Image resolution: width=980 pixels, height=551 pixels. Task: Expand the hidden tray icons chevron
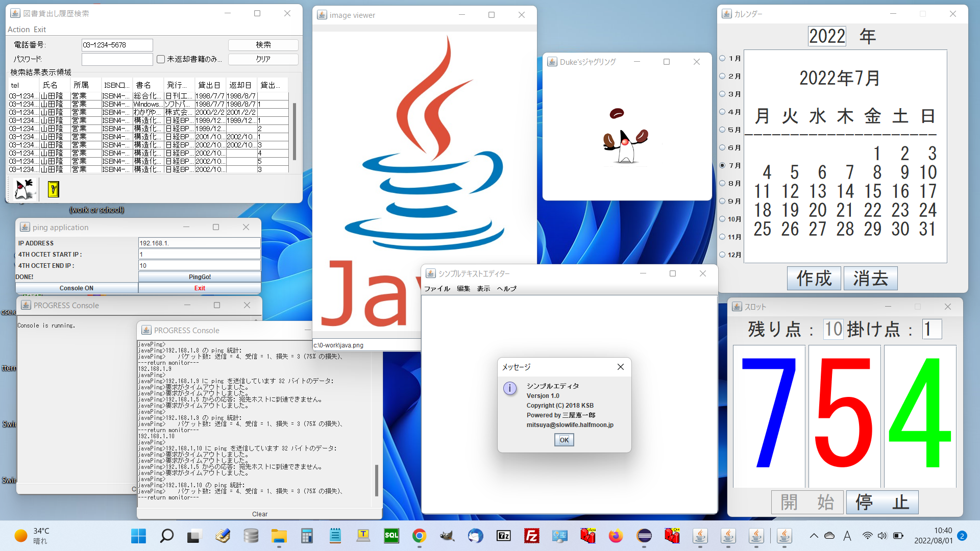pyautogui.click(x=814, y=536)
